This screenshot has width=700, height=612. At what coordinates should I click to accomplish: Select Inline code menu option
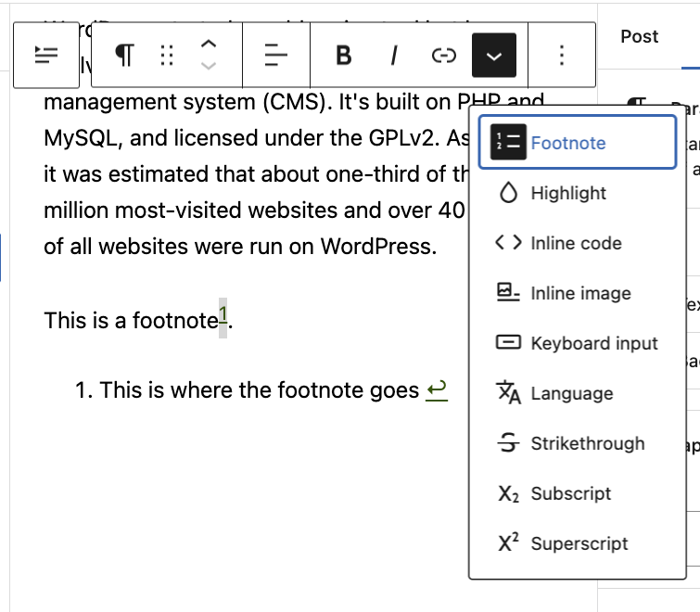577,243
